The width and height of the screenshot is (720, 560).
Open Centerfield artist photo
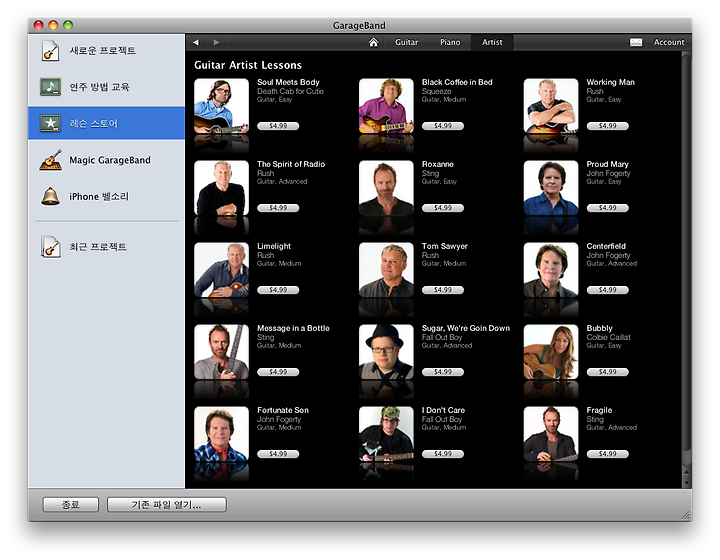[x=551, y=270]
